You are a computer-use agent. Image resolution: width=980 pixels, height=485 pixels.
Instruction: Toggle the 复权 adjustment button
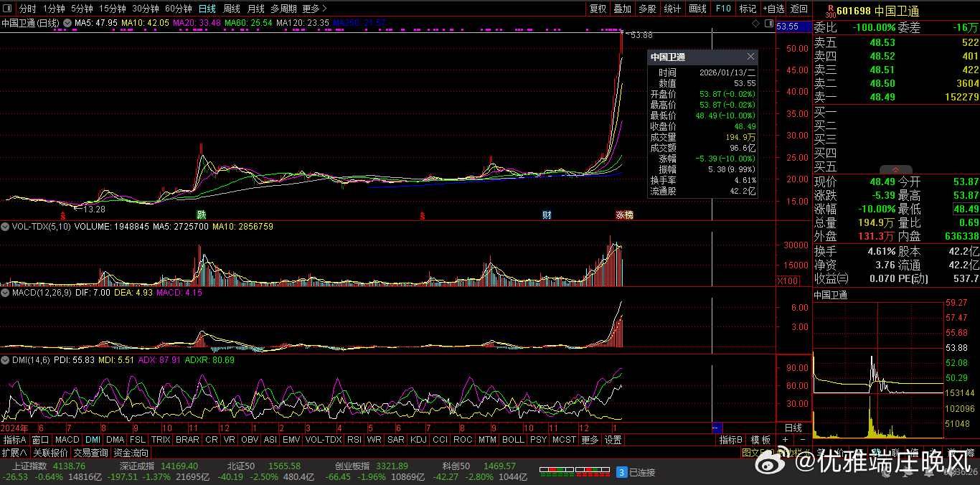[598, 9]
